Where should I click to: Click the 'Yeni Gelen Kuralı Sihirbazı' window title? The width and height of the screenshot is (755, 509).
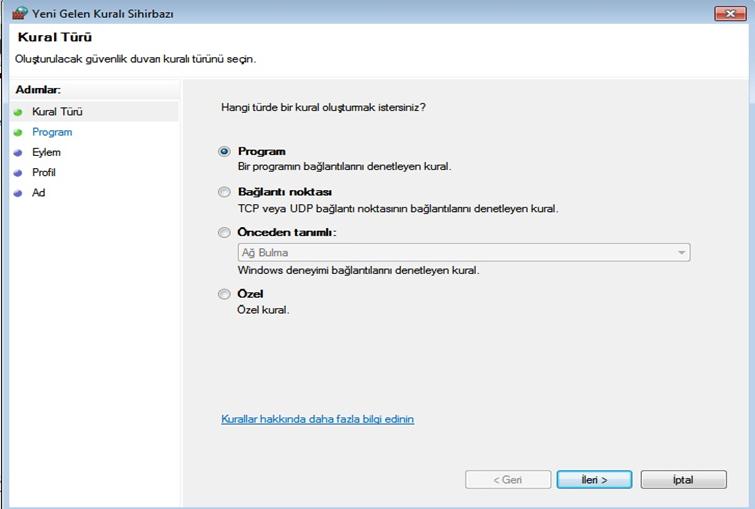pyautogui.click(x=103, y=13)
